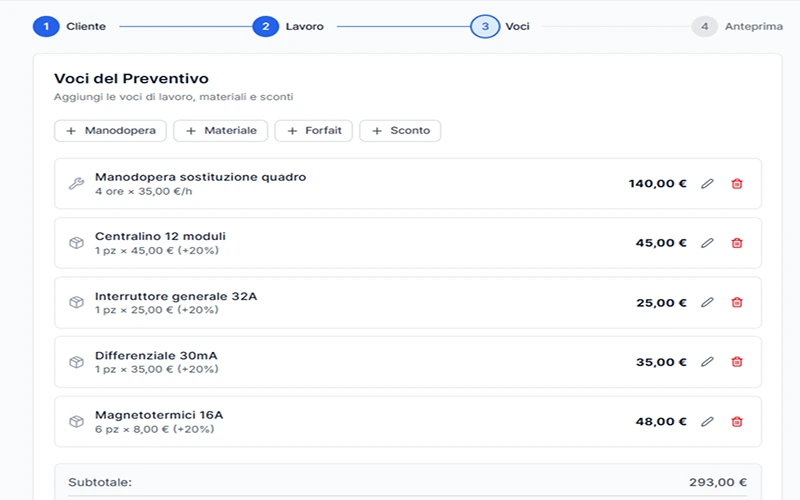800x500 pixels.
Task: Edit the Differenziale 30mA row
Action: tap(707, 362)
